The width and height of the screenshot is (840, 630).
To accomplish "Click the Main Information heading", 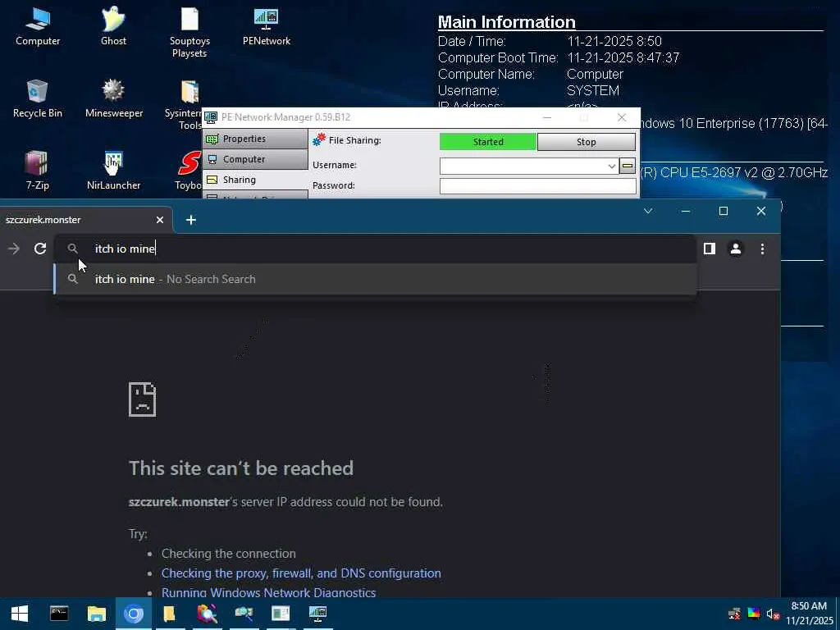I will coord(506,22).
